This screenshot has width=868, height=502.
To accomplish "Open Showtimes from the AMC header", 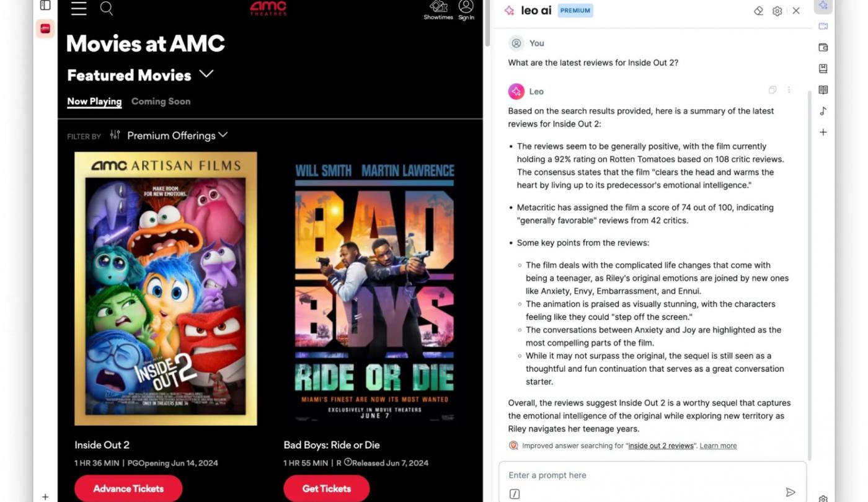I will (x=438, y=10).
